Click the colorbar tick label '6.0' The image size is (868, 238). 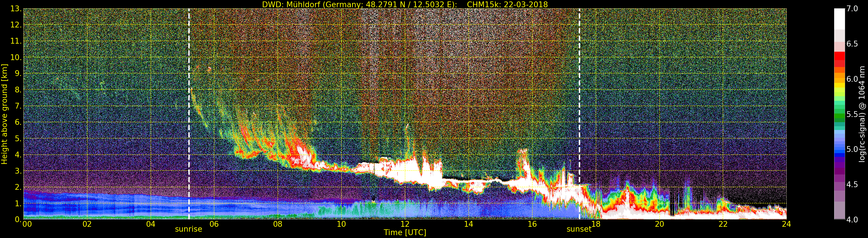pyautogui.click(x=852, y=79)
